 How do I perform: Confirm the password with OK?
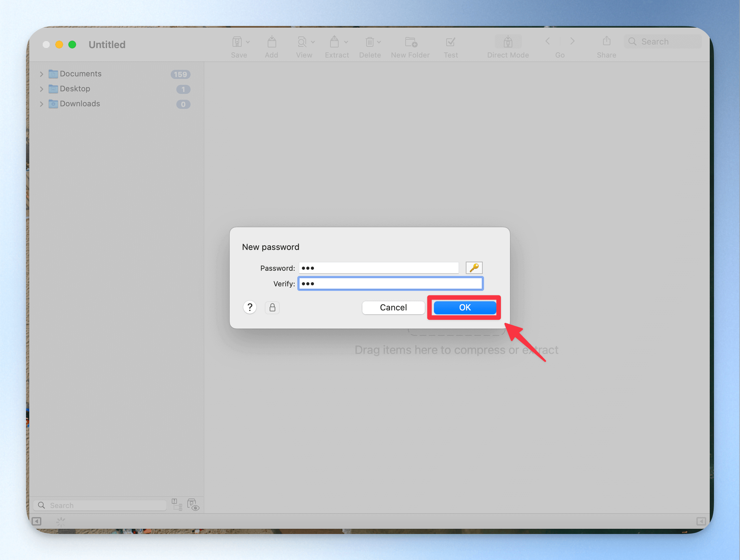pos(464,307)
